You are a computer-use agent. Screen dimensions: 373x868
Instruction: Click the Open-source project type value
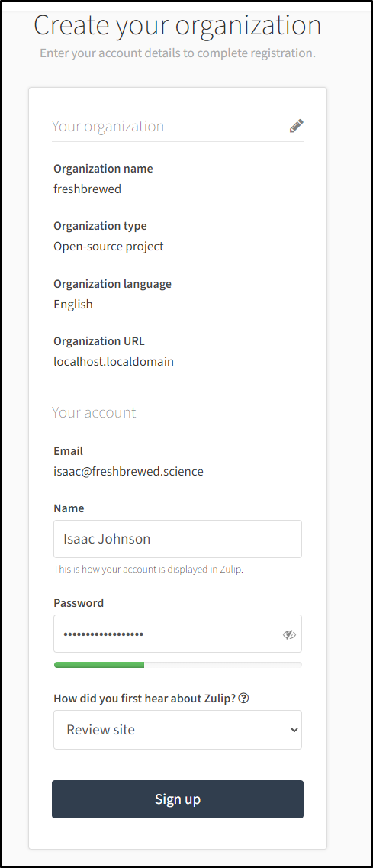(108, 247)
